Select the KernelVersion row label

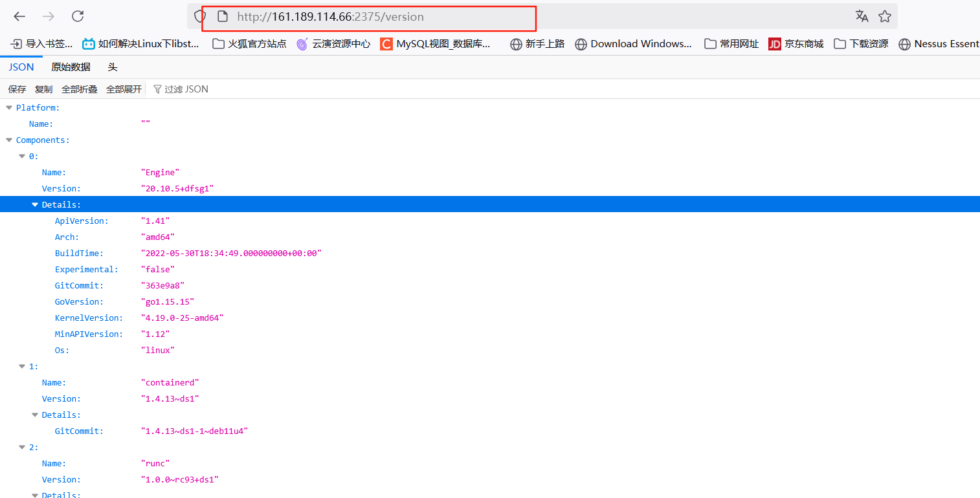tap(89, 318)
